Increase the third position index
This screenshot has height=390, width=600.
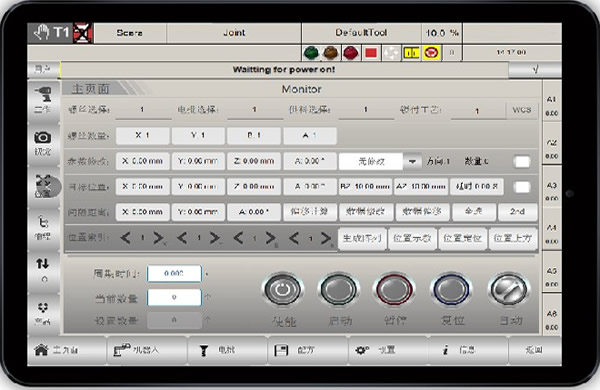(x=271, y=238)
